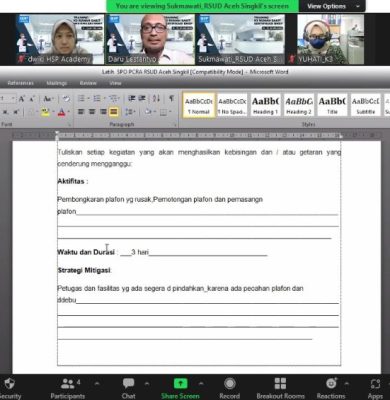Select YUHATI_K3 video thumbnail
Screen dimensions: 390x400
(x=326, y=39)
